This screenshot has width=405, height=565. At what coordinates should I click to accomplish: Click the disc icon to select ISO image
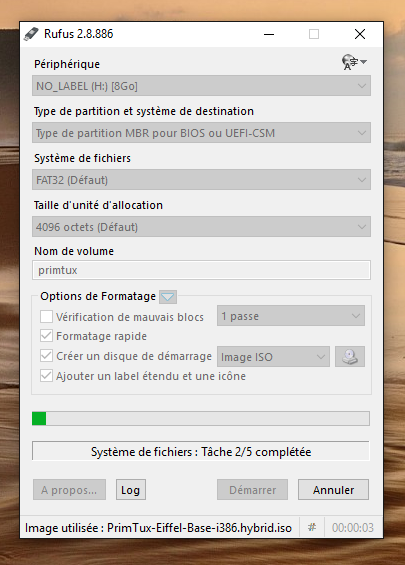pyautogui.click(x=350, y=357)
